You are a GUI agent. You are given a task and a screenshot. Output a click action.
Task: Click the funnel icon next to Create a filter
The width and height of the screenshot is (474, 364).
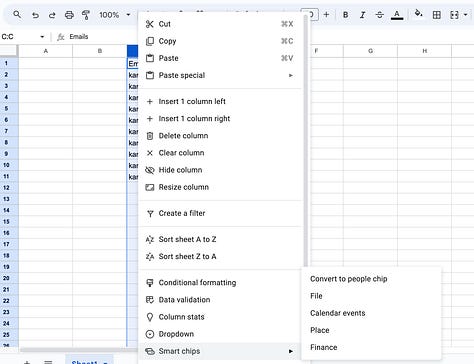click(150, 214)
